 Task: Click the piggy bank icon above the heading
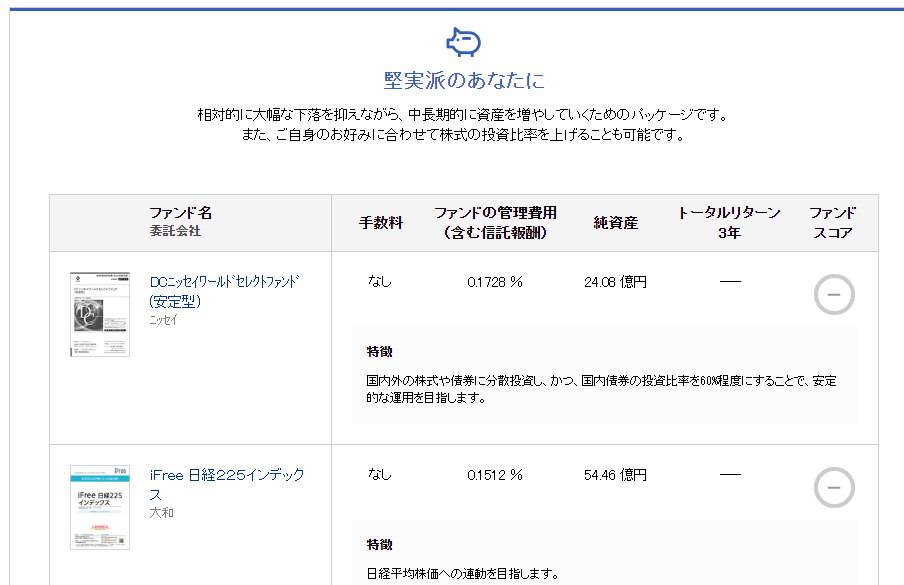point(464,42)
